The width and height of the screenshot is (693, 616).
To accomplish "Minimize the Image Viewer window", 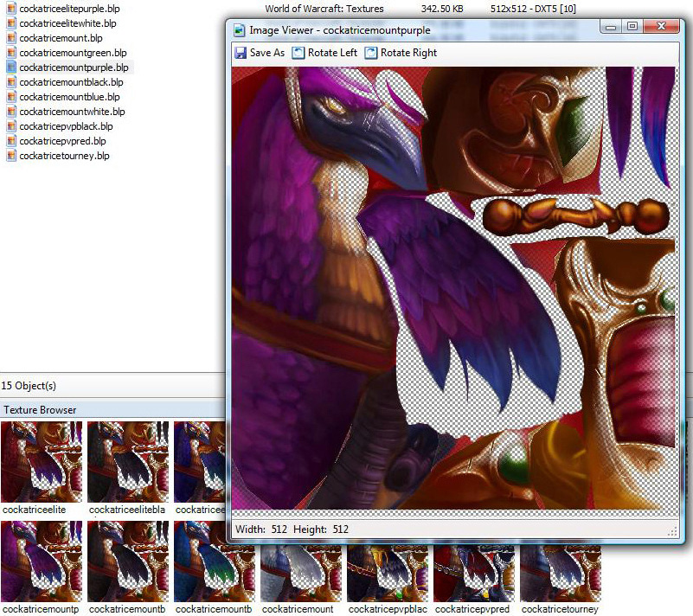I will 611,27.
